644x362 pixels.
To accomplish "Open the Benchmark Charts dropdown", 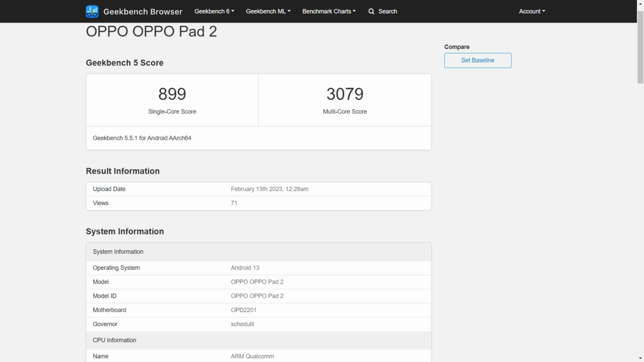I will pyautogui.click(x=329, y=11).
